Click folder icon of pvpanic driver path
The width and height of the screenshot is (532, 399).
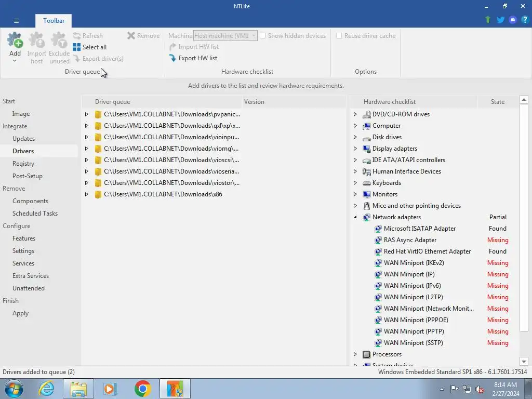coord(98,114)
